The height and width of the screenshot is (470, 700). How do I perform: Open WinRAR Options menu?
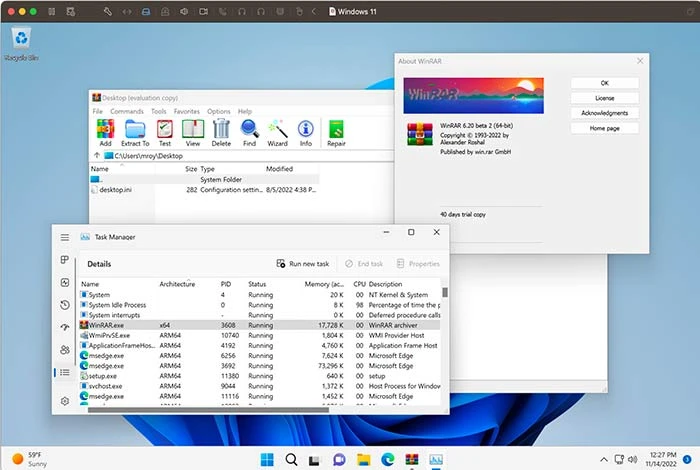(x=219, y=111)
